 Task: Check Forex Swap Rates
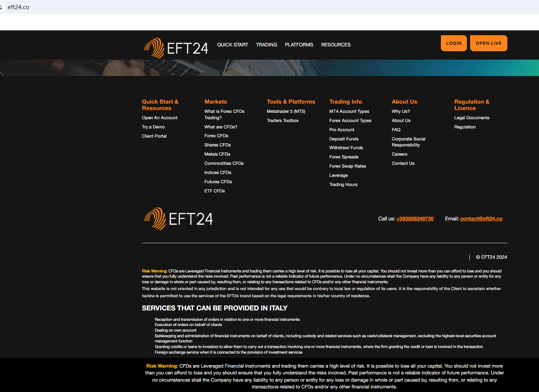[348, 166]
